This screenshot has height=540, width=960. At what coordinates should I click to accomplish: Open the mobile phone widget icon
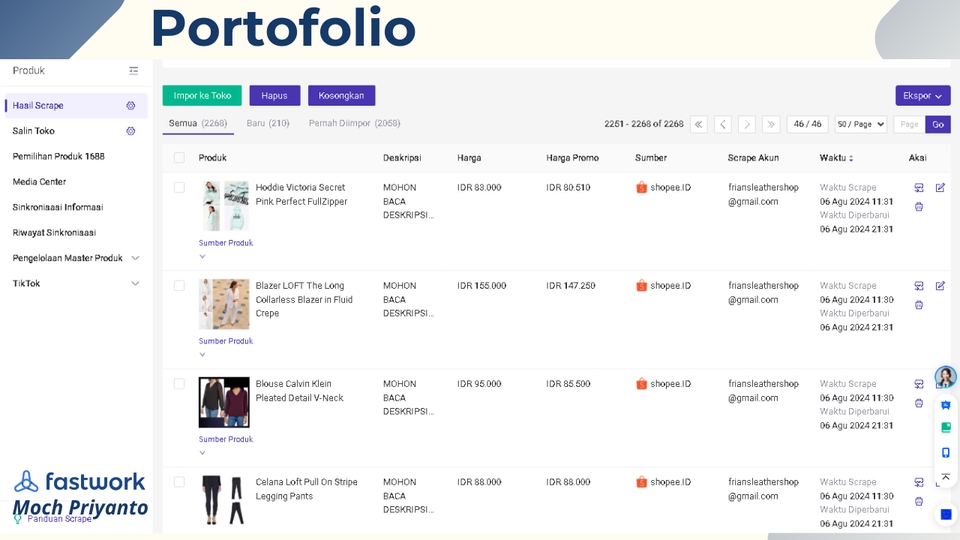point(946,452)
